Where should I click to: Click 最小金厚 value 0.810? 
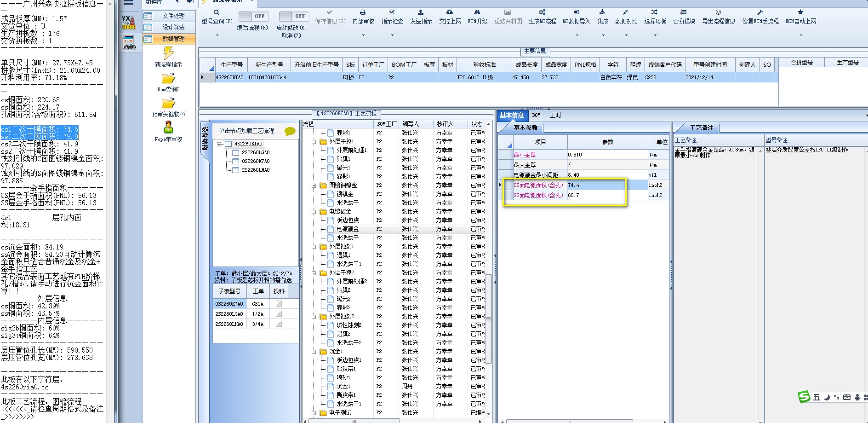pyautogui.click(x=607, y=155)
